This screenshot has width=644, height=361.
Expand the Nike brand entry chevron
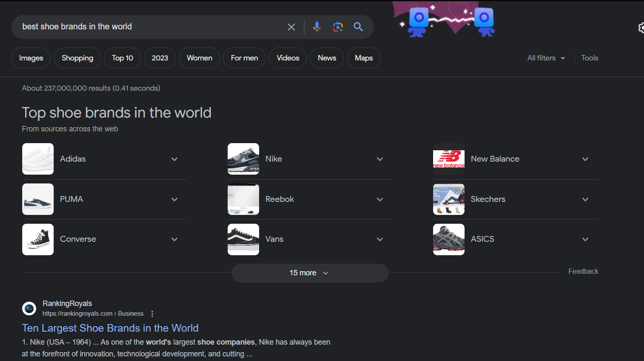tap(380, 159)
